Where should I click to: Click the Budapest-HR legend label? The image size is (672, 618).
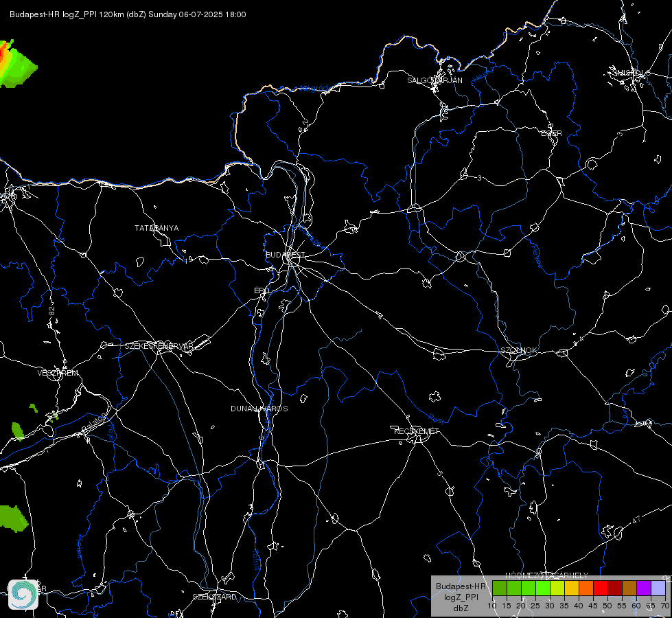tap(461, 586)
